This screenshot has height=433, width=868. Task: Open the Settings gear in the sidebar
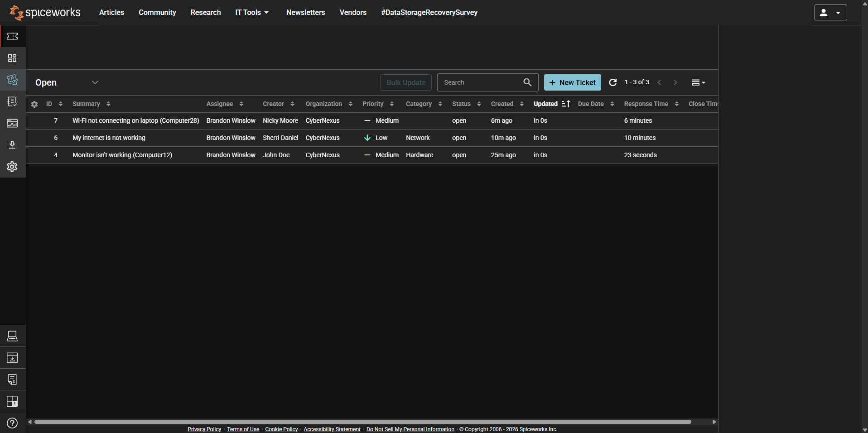coord(12,167)
